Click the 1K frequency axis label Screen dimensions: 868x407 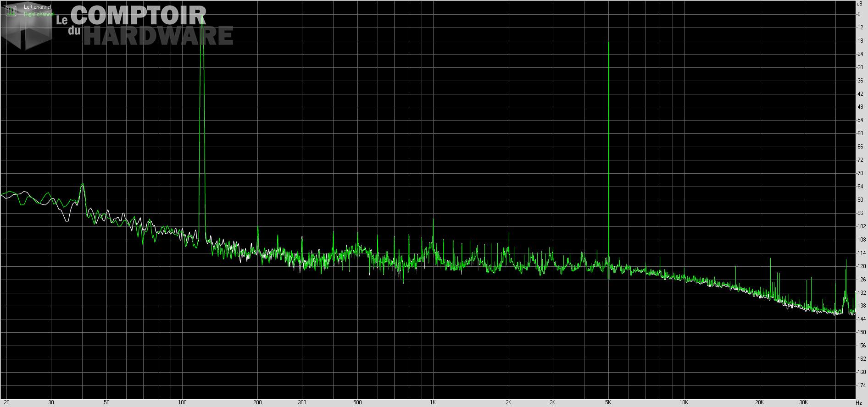pos(433,402)
